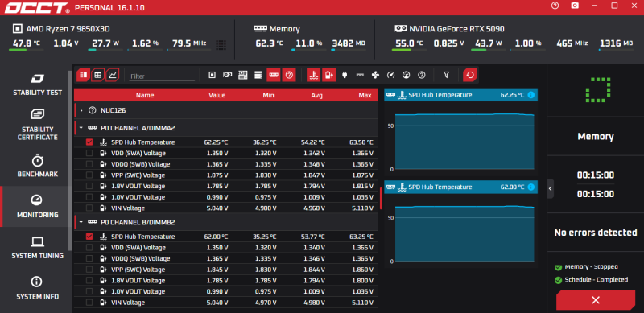Click the sensor table vertical scrollbar
This screenshot has height=313, width=644.
[381, 198]
